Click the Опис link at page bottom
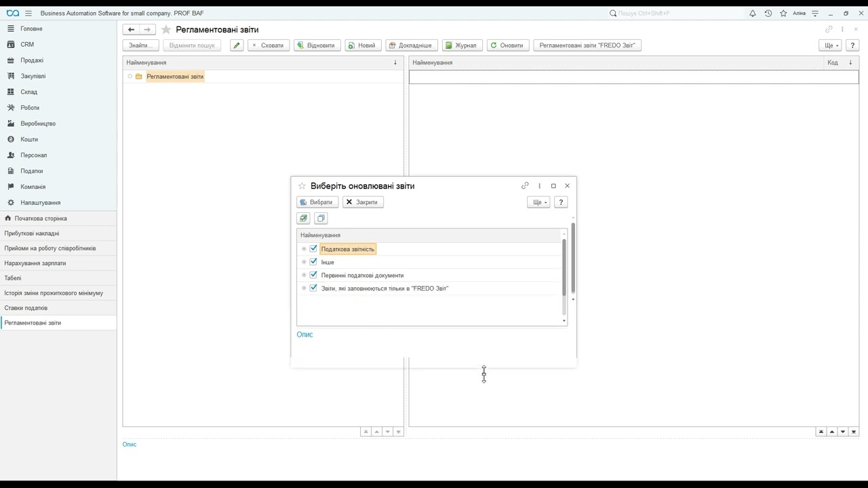This screenshot has width=868, height=488. [x=130, y=445]
